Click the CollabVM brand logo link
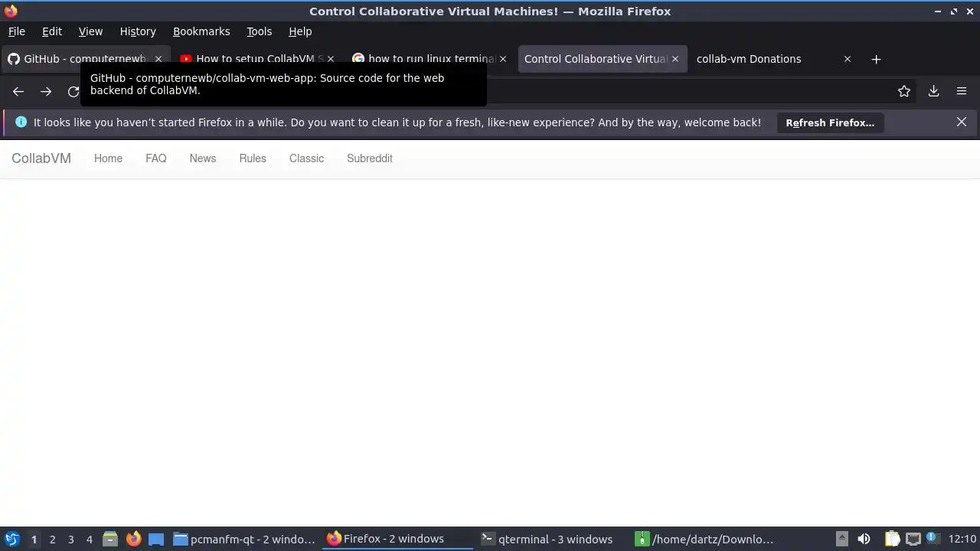 tap(41, 158)
